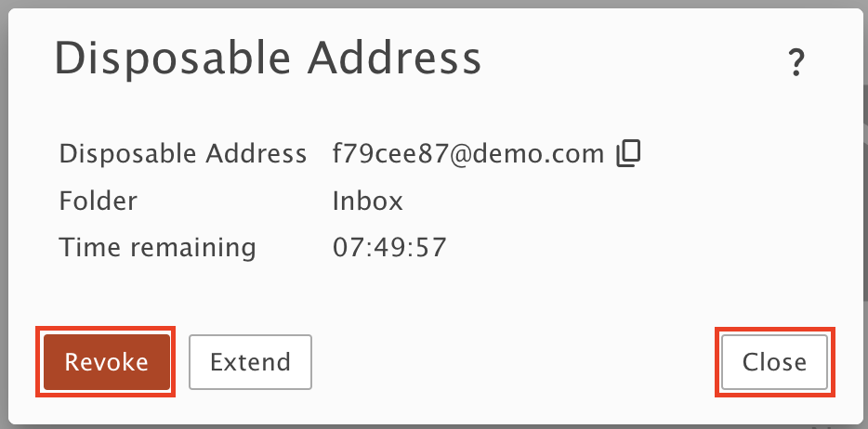Hit the red Revoke button
The image size is (868, 429).
[106, 362]
